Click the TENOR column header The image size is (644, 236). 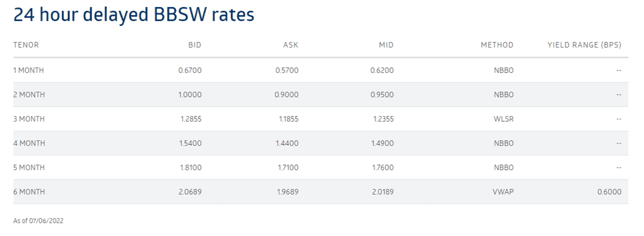click(26, 45)
